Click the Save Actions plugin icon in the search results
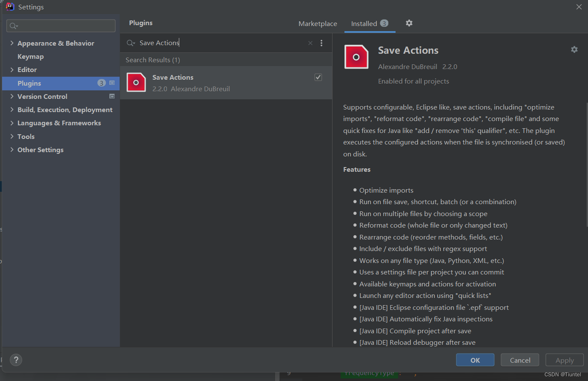The width and height of the screenshot is (588, 381). pos(136,83)
